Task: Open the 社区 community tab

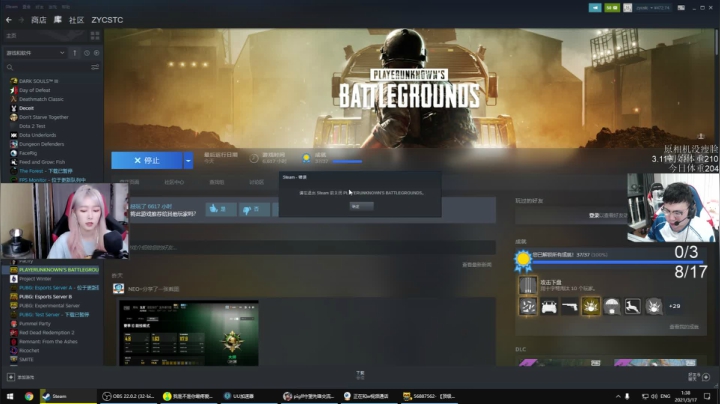Action: click(76, 20)
